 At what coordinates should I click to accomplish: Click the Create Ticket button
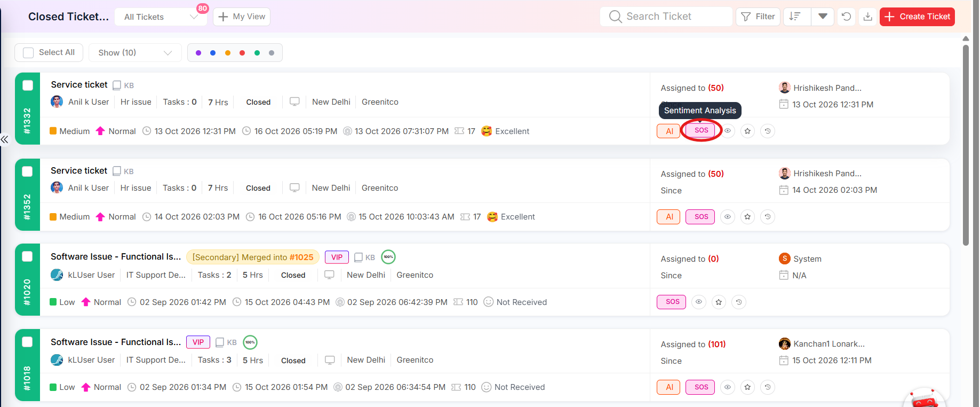point(917,17)
